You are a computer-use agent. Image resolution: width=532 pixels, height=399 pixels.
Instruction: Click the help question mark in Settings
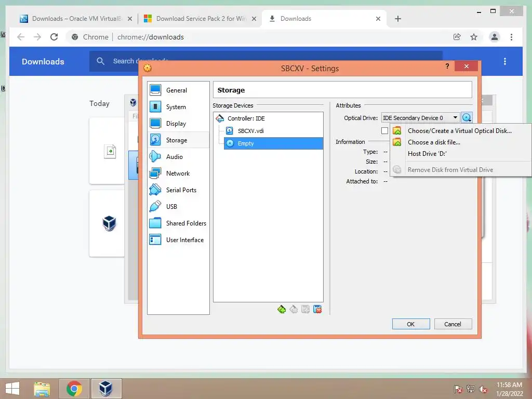coord(447,66)
